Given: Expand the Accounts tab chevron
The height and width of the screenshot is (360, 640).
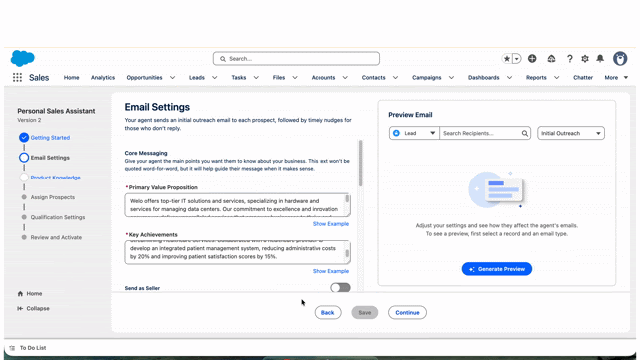Looking at the screenshot, I should pyautogui.click(x=345, y=78).
